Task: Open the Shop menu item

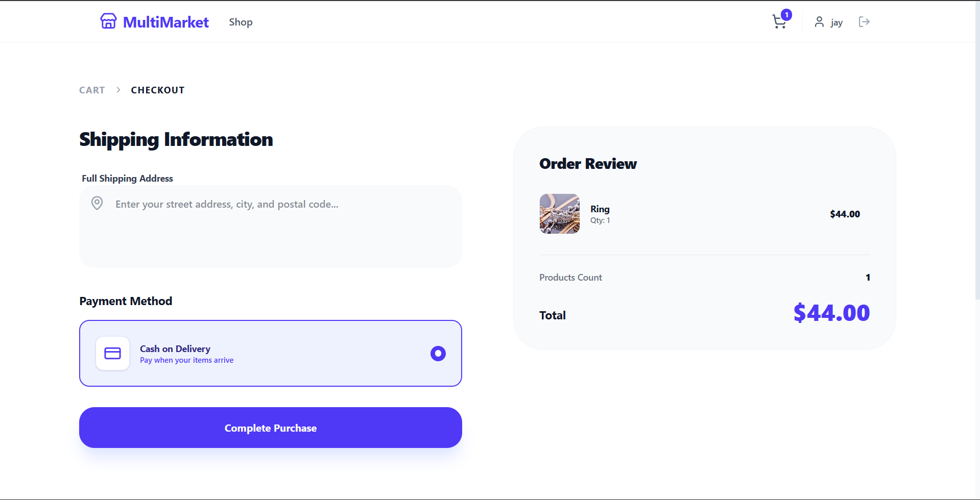Action: coord(241,22)
